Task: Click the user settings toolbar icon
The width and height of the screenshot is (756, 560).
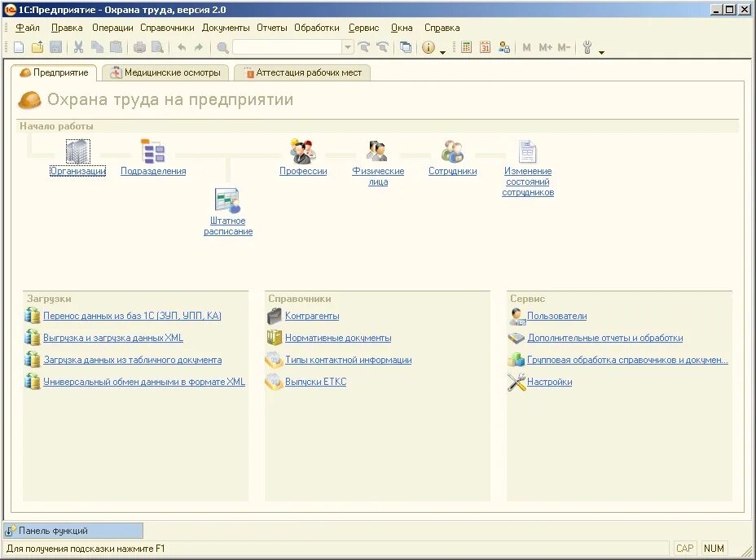Action: pos(503,47)
